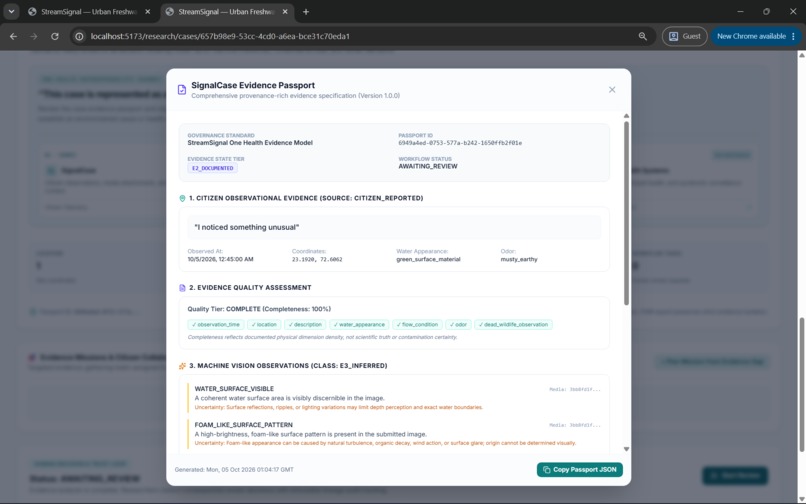Viewport: 806px width, 504px height.
Task: Click the localhost URL address bar
Action: click(360, 36)
